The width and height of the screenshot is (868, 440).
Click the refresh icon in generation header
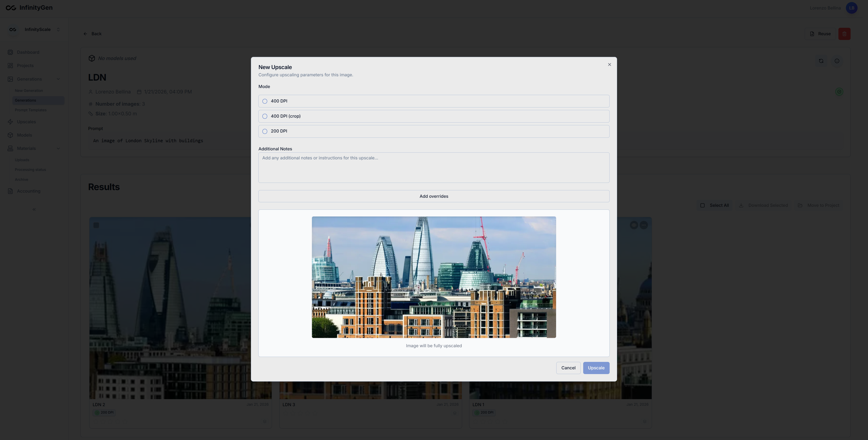821,61
